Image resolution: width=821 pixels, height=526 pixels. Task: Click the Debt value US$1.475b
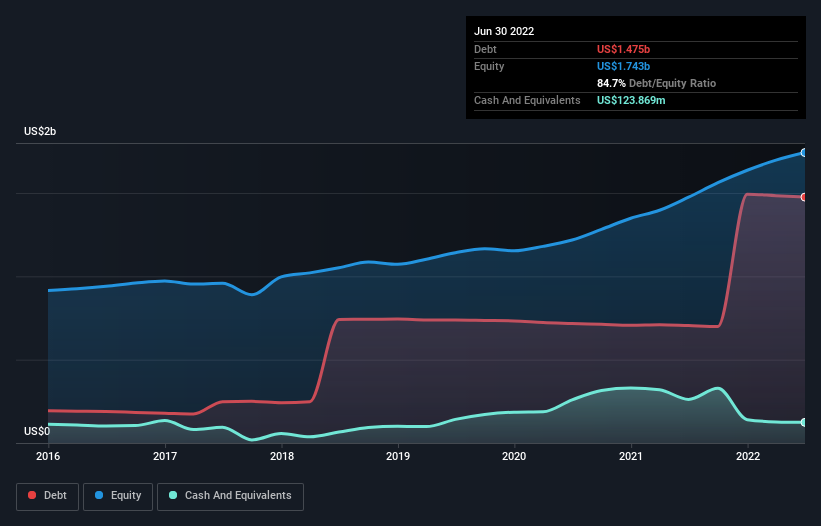pos(623,49)
